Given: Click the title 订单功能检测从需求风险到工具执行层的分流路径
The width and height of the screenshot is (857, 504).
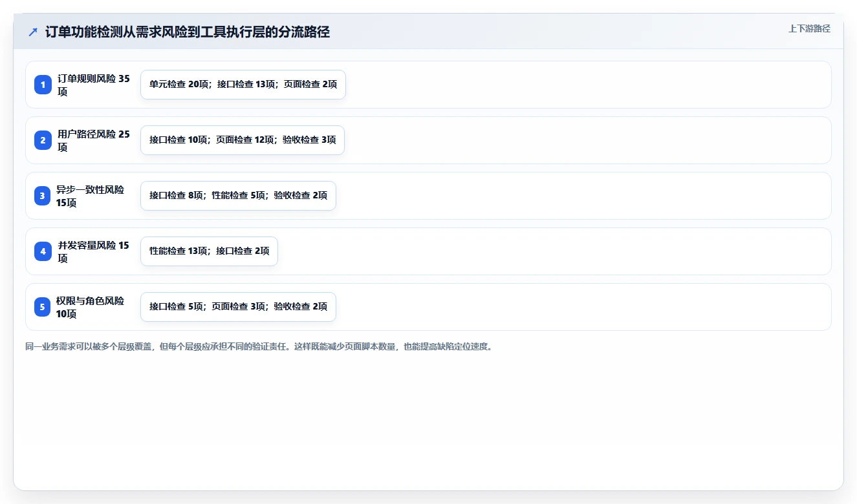Looking at the screenshot, I should (188, 32).
